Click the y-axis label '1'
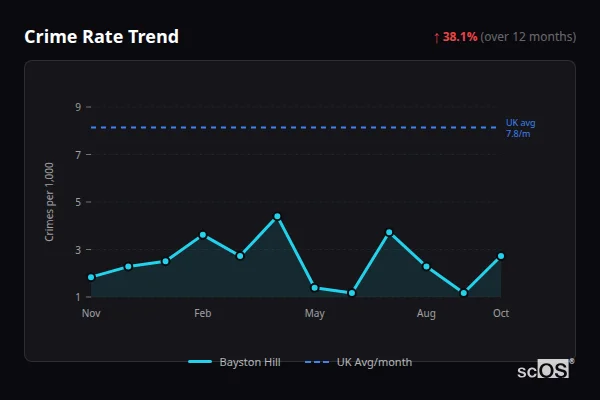This screenshot has height=400, width=600. 78,297
